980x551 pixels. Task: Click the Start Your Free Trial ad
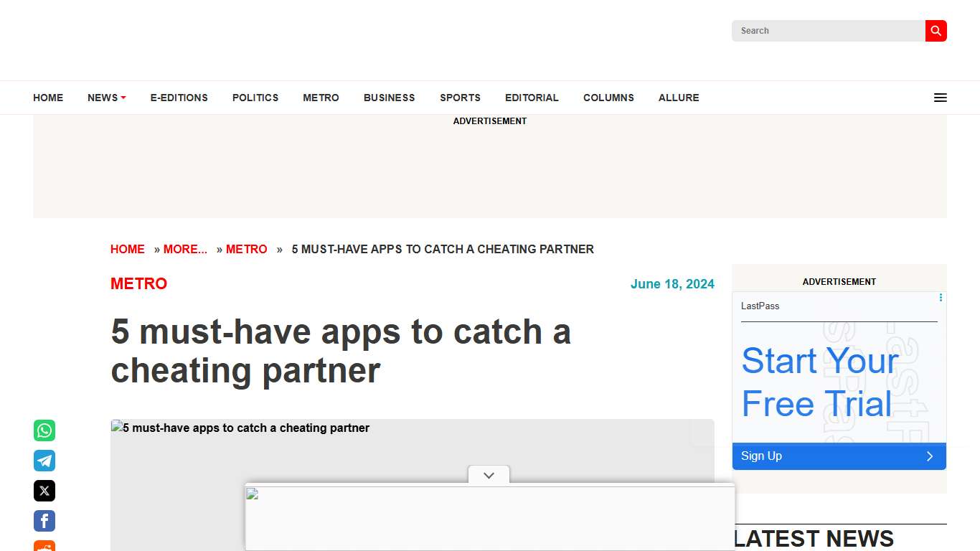(x=820, y=382)
